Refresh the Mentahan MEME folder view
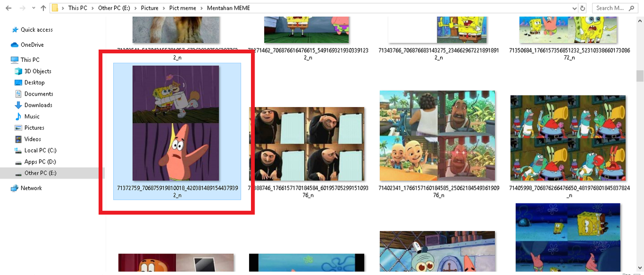Image resolution: width=644 pixels, height=275 pixels. tap(583, 8)
